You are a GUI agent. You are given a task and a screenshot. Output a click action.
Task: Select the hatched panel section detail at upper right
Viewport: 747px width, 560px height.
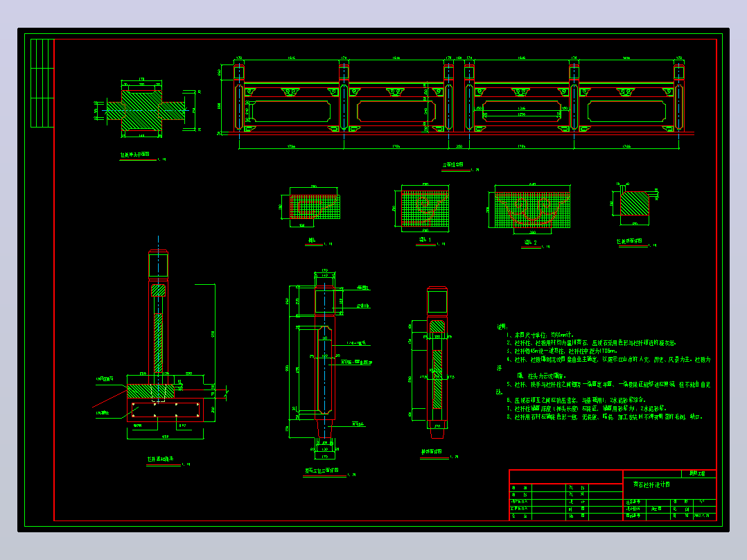(635, 204)
